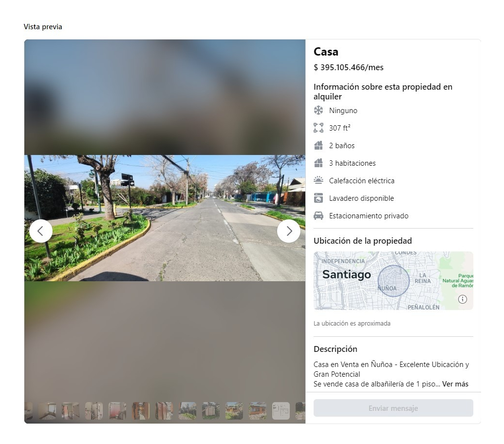Click the Lavadero disponible washer icon
Screen dimensions: 504x444
click(318, 198)
